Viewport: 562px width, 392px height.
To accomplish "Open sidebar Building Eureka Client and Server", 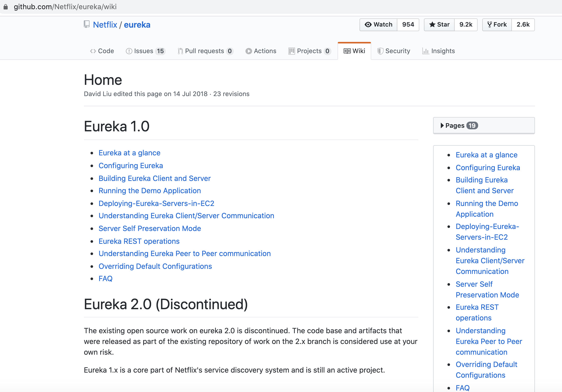I will pos(485,185).
